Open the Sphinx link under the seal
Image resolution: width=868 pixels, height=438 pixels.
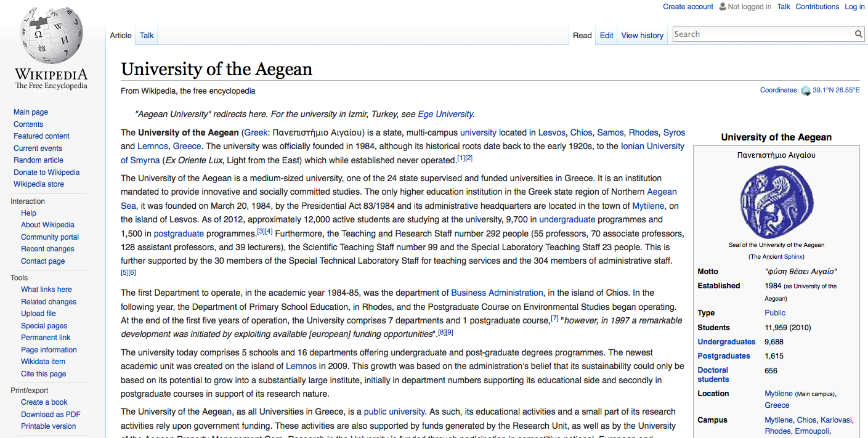792,257
